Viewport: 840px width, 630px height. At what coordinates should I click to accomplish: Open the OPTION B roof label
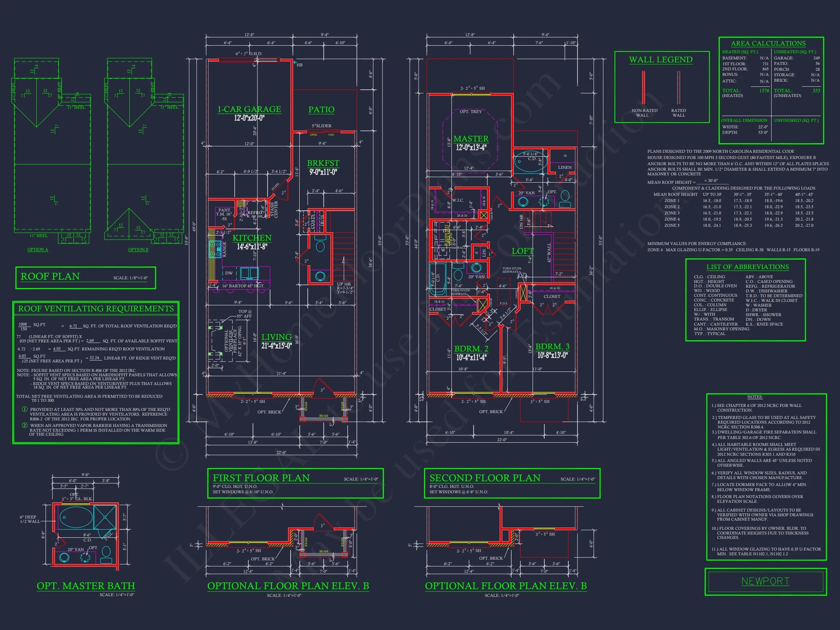point(138,249)
